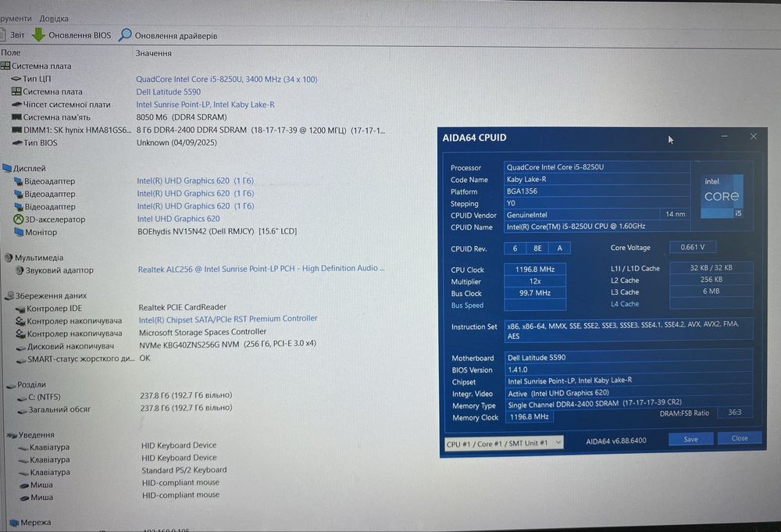The image size is (781, 532).
Task: Click the Розділи group icon
Action: [x=11, y=385]
